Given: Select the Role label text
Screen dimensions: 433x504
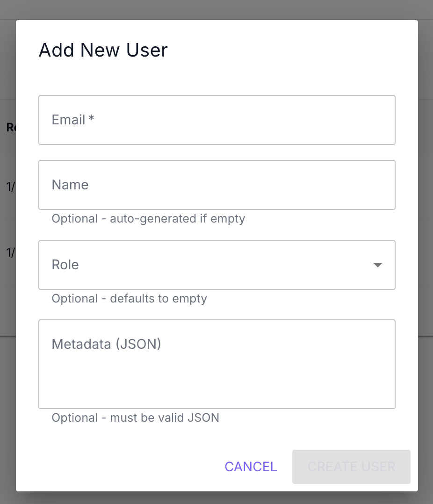Looking at the screenshot, I should tap(65, 265).
